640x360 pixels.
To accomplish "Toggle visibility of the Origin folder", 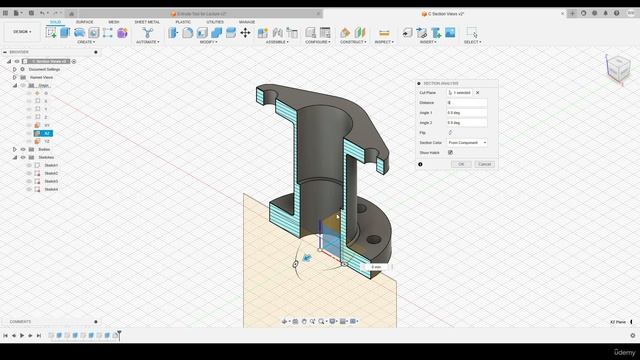I will point(23,85).
